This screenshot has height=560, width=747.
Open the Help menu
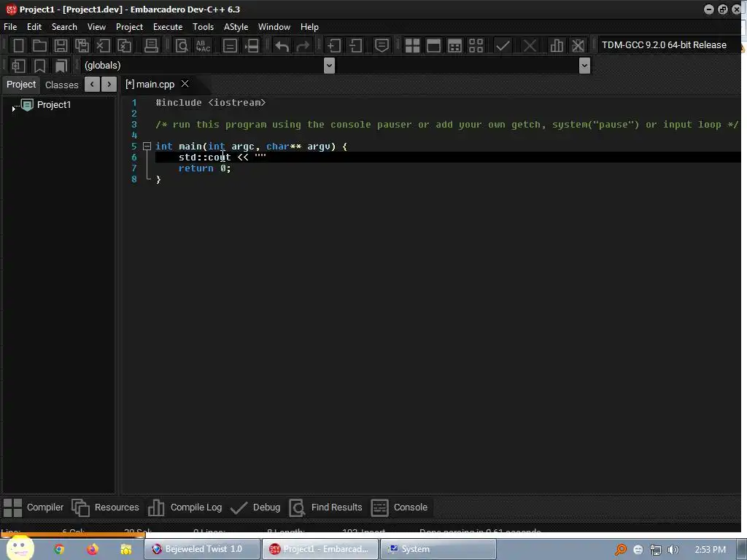tap(309, 27)
